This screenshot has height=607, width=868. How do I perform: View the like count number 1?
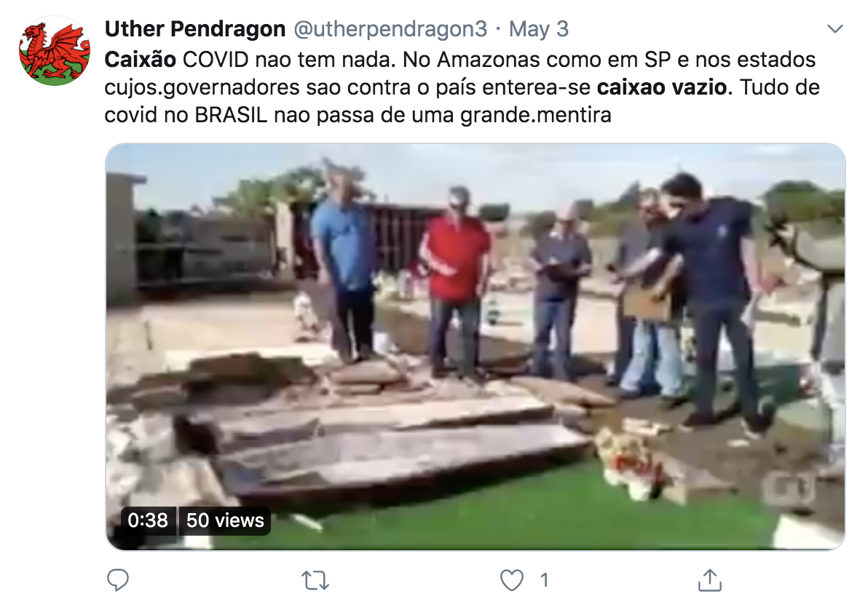[x=544, y=581]
